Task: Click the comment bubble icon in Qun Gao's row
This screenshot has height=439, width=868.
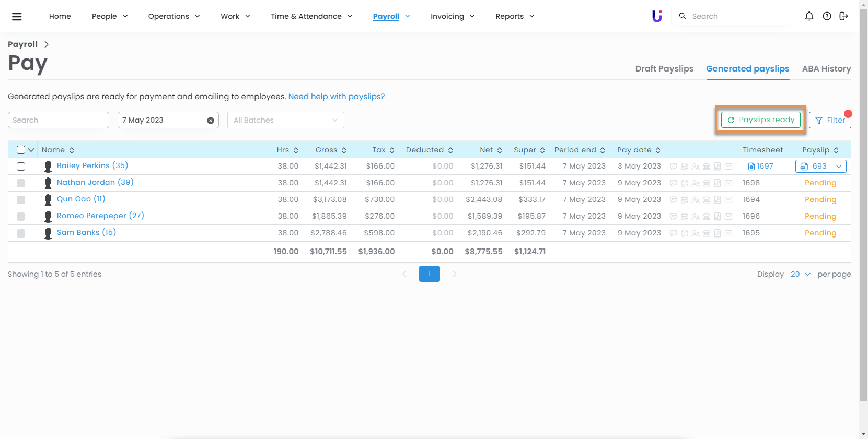Action: tap(674, 200)
